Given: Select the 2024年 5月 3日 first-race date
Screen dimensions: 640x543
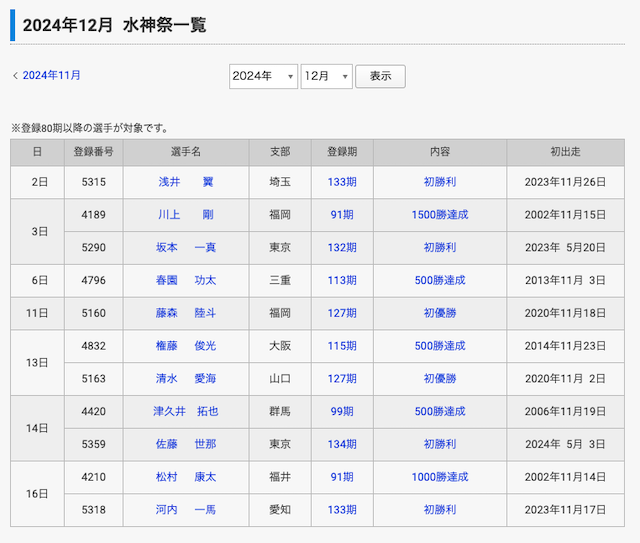Looking at the screenshot, I should (565, 444).
